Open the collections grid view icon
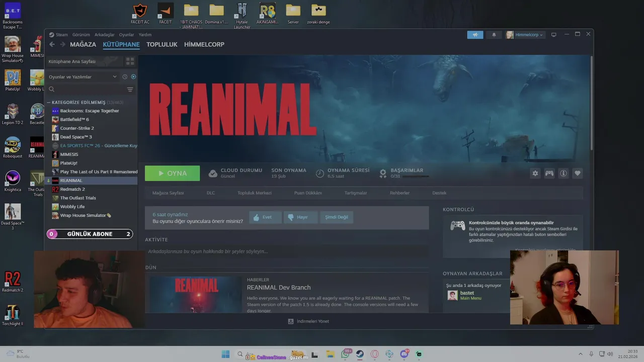 [x=130, y=61]
